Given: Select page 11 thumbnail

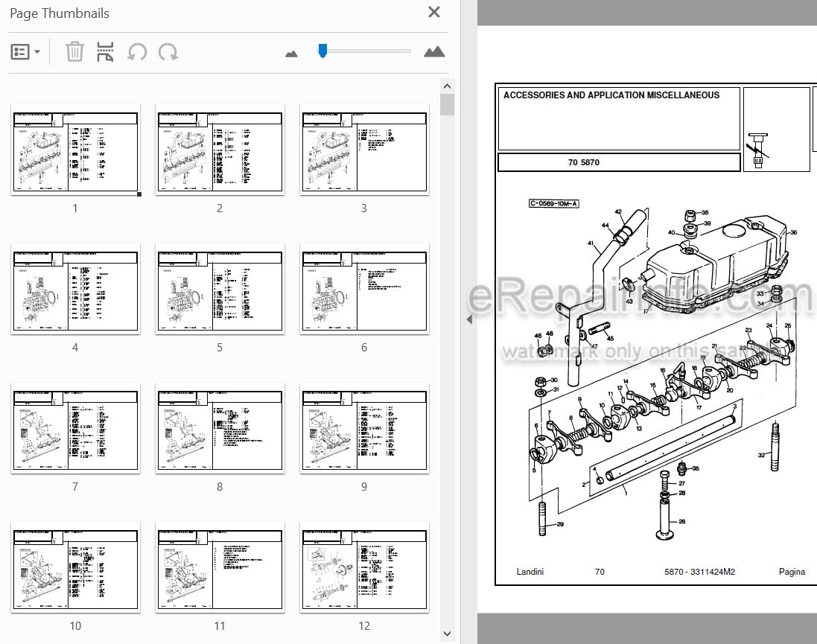Looking at the screenshot, I should 220,567.
